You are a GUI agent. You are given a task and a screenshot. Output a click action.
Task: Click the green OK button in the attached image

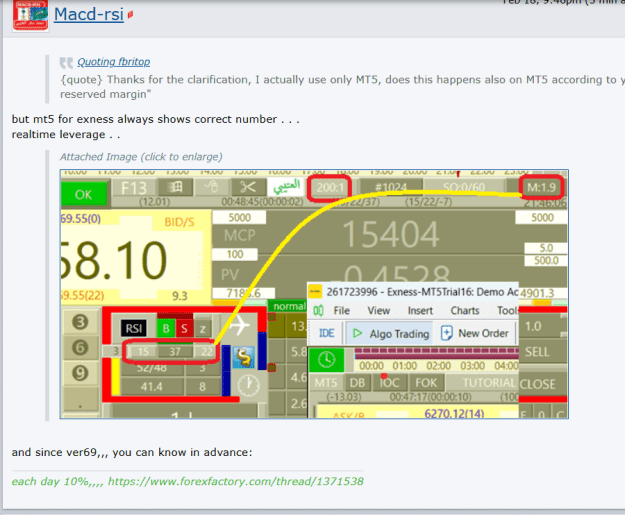click(x=84, y=194)
